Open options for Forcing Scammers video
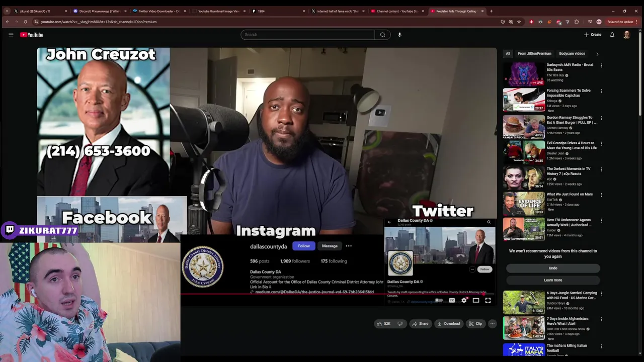This screenshot has width=644, height=362. tap(601, 91)
